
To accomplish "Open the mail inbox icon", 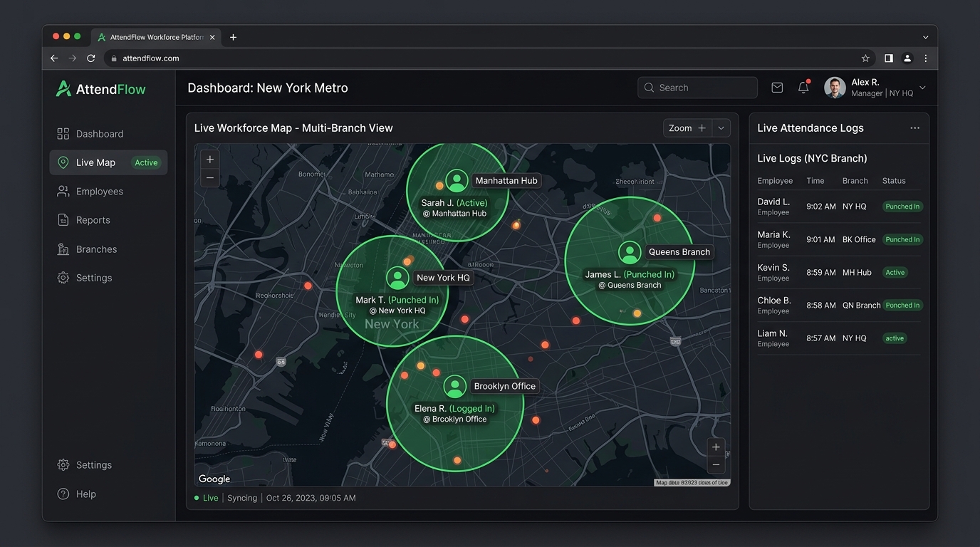I will pos(777,88).
